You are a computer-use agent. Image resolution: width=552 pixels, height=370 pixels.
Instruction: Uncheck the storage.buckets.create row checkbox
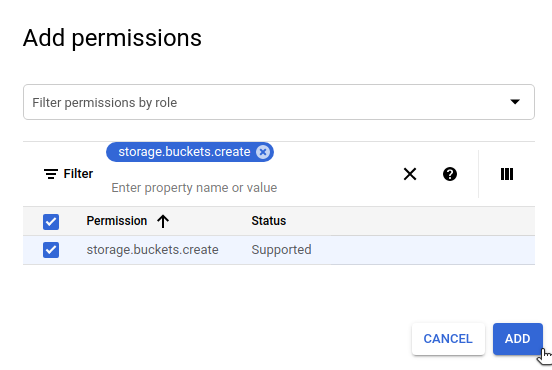[51, 250]
